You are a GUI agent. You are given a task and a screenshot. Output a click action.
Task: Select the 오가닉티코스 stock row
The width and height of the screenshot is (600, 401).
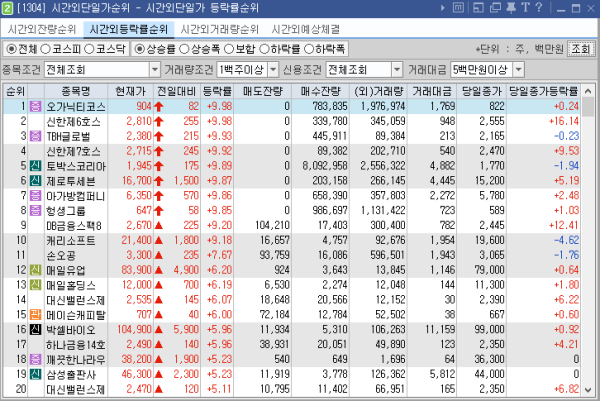click(x=292, y=106)
